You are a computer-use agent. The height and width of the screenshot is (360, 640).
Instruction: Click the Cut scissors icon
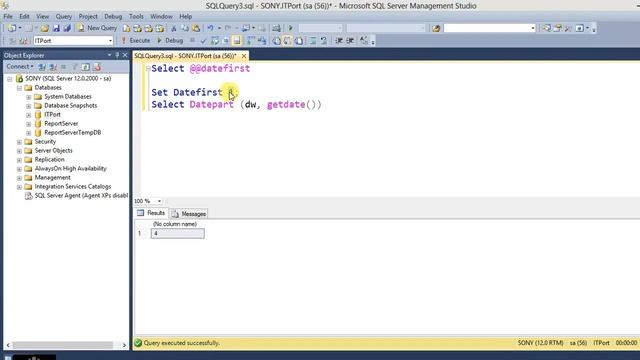174,28
